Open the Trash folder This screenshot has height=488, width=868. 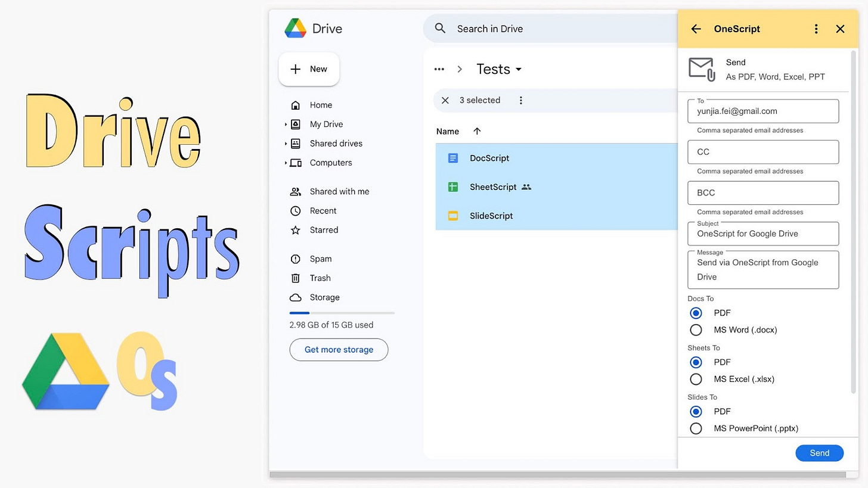click(x=320, y=278)
